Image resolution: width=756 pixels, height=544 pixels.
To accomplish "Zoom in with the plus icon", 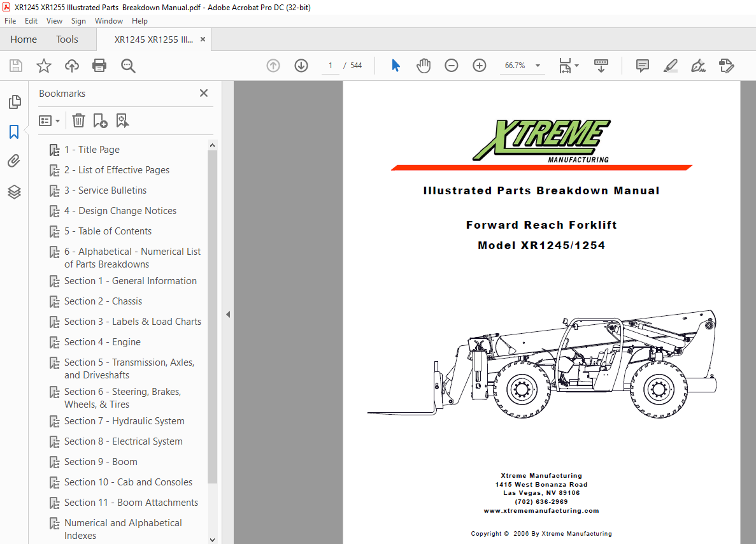I will coord(479,66).
